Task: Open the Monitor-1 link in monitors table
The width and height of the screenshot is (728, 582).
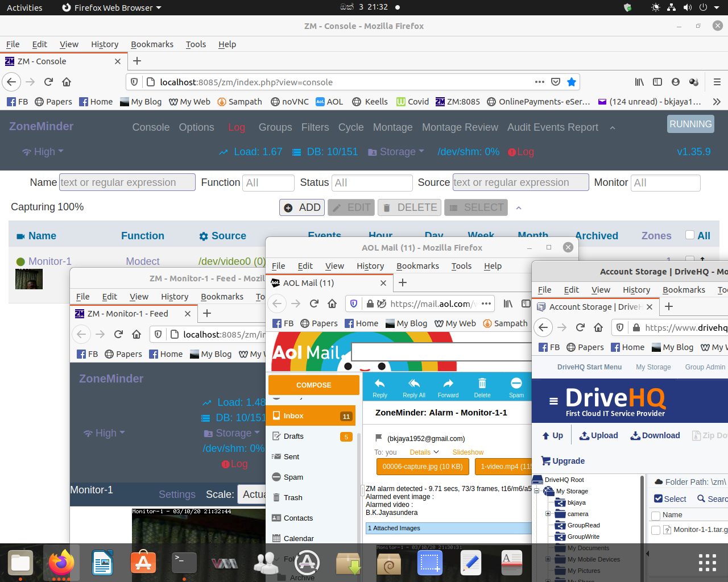Action: click(50, 261)
